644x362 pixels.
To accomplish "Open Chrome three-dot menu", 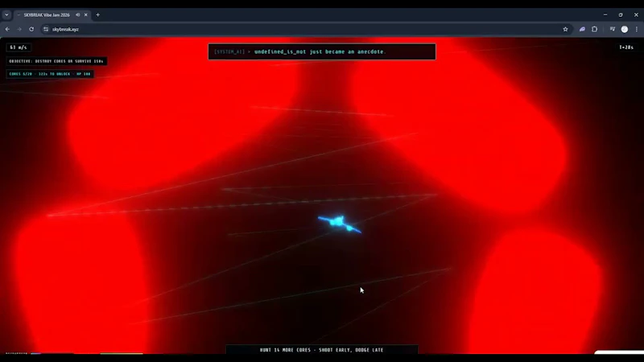I will 637,29.
